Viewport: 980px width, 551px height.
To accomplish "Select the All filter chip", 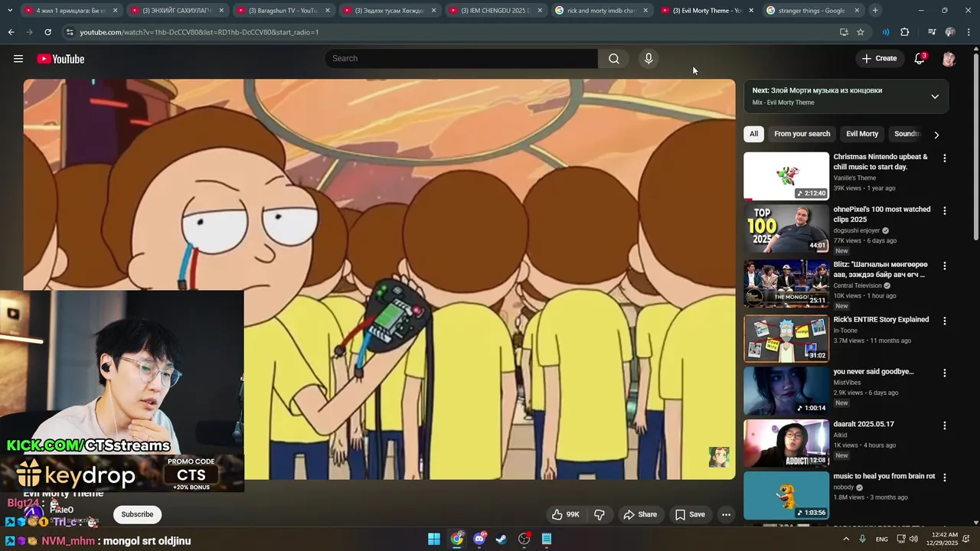I will tap(753, 134).
